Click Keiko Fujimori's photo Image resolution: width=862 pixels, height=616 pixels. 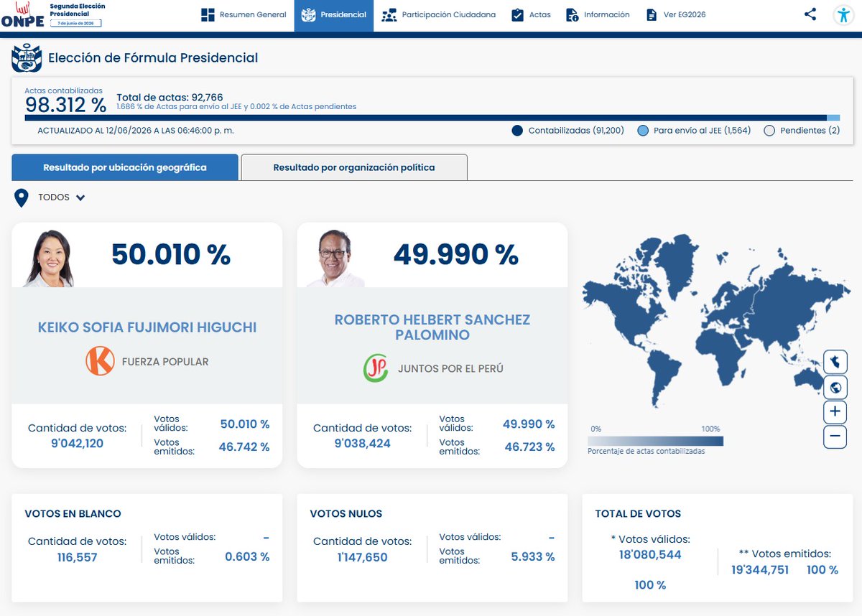(49, 258)
